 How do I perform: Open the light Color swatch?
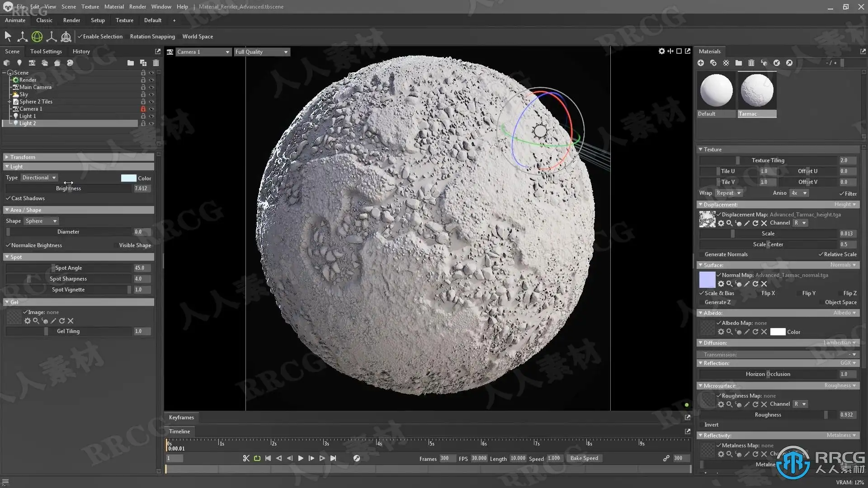tap(128, 178)
